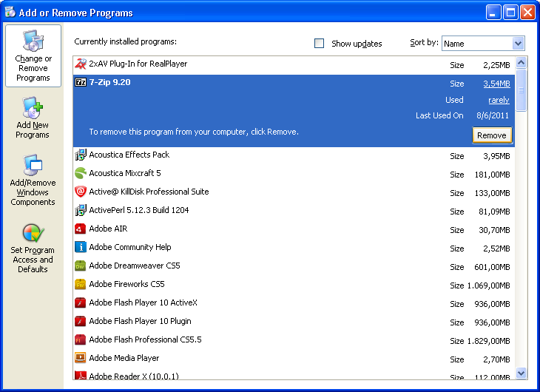540x392 pixels.
Task: Click the Adobe Flash Player 10 ActiveX icon
Action: click(x=81, y=303)
